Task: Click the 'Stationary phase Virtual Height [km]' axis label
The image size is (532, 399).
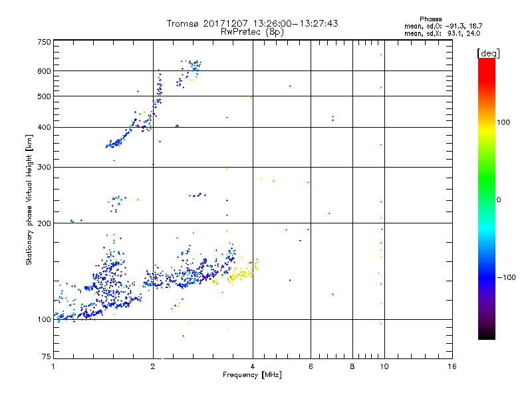Action: click(x=29, y=199)
